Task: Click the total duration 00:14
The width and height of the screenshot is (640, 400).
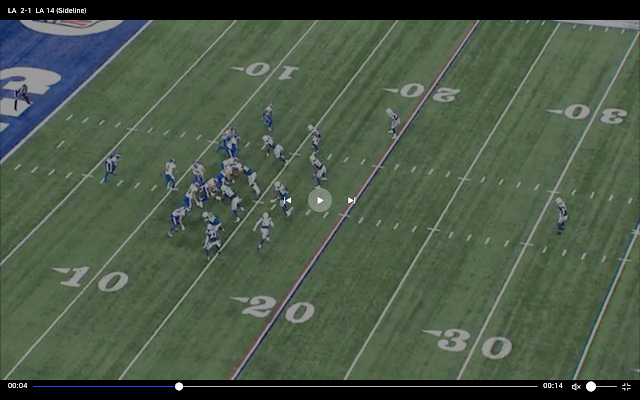Action: pos(553,386)
